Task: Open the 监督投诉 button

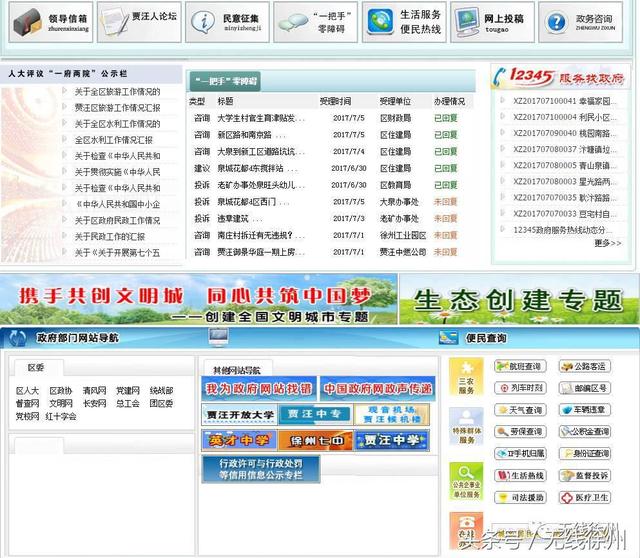Action: 585,475
